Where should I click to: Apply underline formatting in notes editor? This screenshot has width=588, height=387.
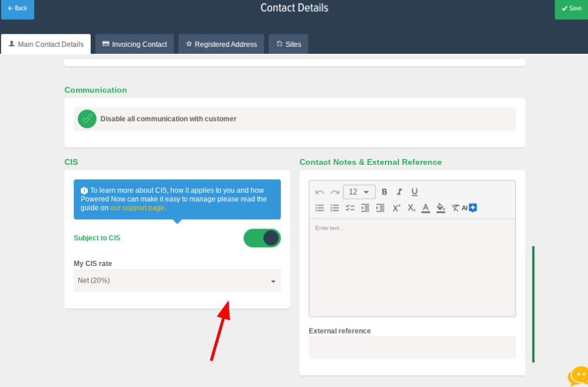click(414, 192)
